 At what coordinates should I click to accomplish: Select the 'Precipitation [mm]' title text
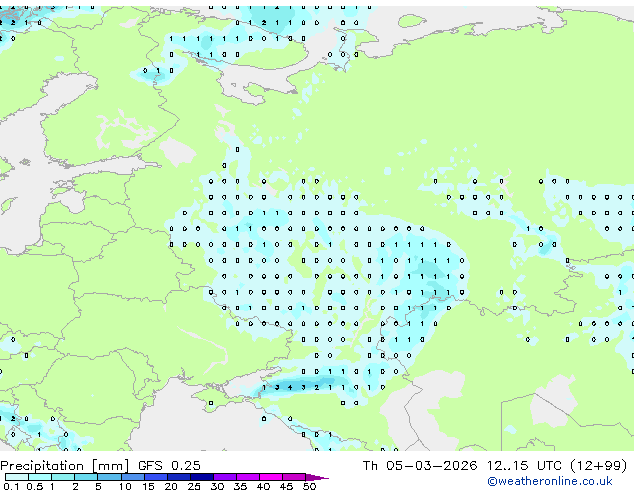(x=65, y=466)
